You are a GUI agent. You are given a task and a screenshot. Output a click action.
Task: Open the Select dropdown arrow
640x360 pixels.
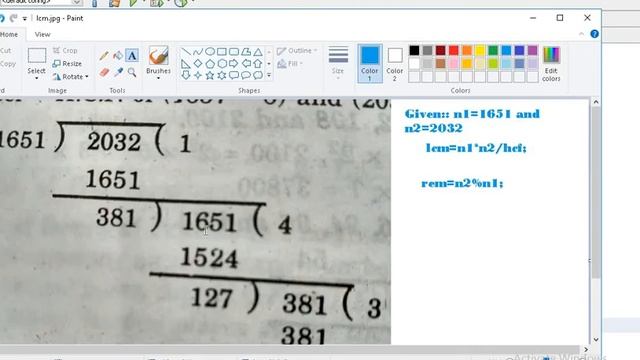tap(36, 78)
